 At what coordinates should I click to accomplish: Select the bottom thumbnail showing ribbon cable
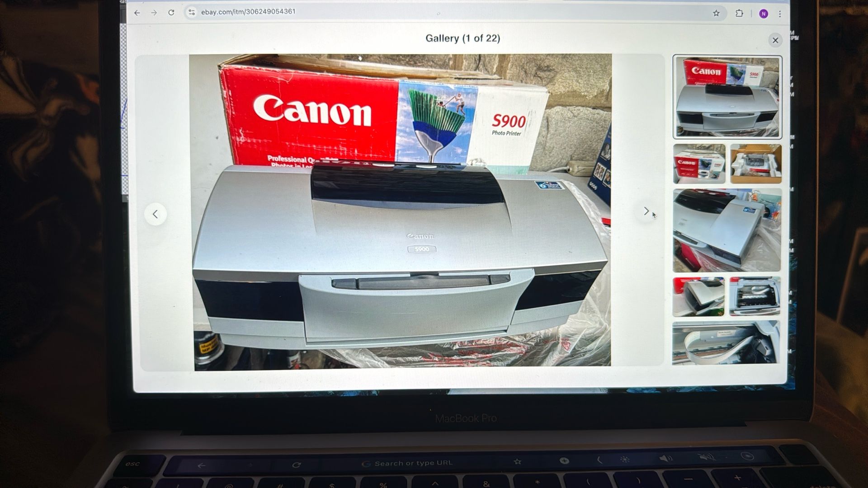(726, 343)
